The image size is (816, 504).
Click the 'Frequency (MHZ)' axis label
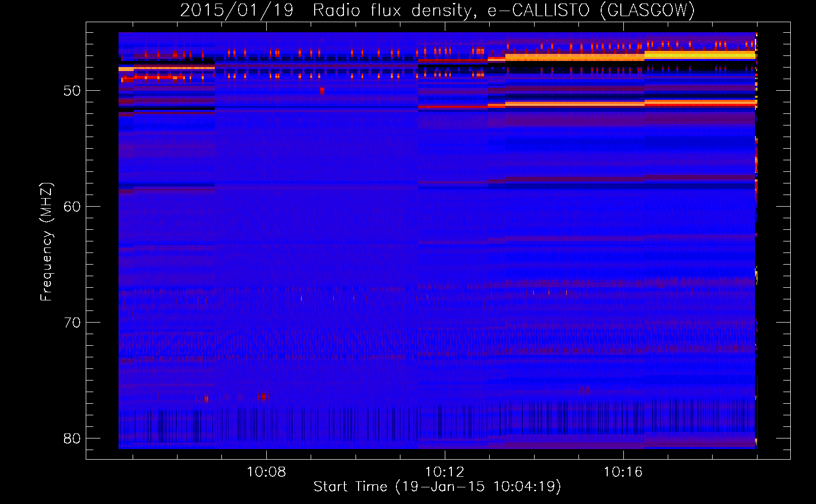click(46, 241)
